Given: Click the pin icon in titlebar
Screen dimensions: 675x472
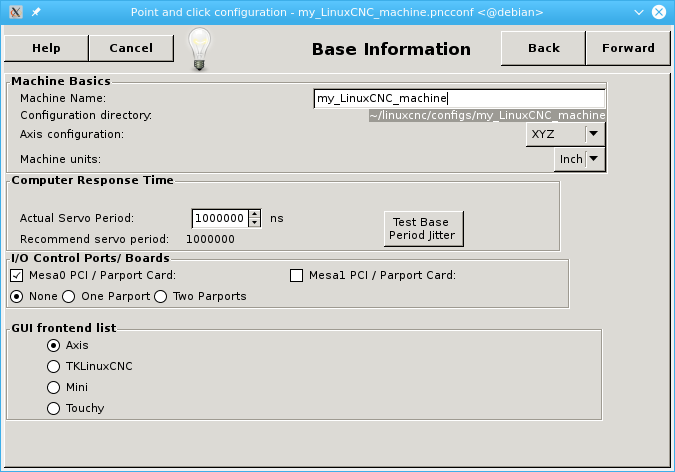Looking at the screenshot, I should coord(36,11).
